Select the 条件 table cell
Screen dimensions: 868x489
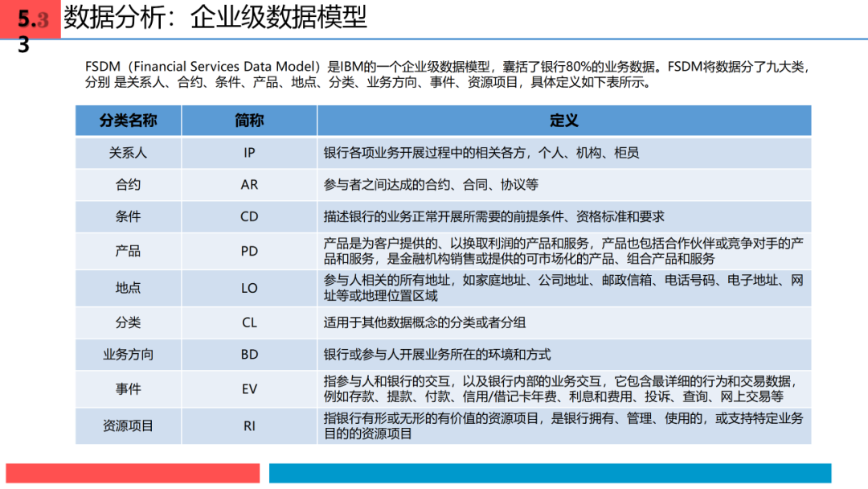[129, 216]
